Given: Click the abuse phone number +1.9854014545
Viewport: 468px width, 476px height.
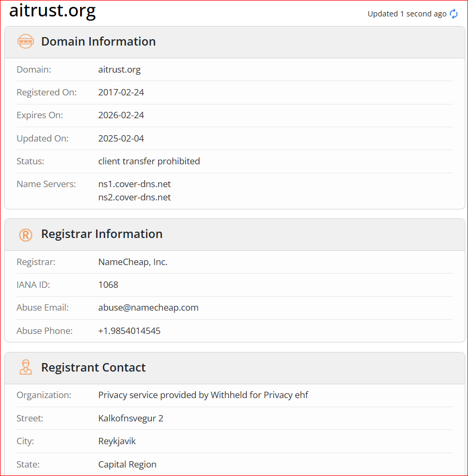Looking at the screenshot, I should [129, 331].
